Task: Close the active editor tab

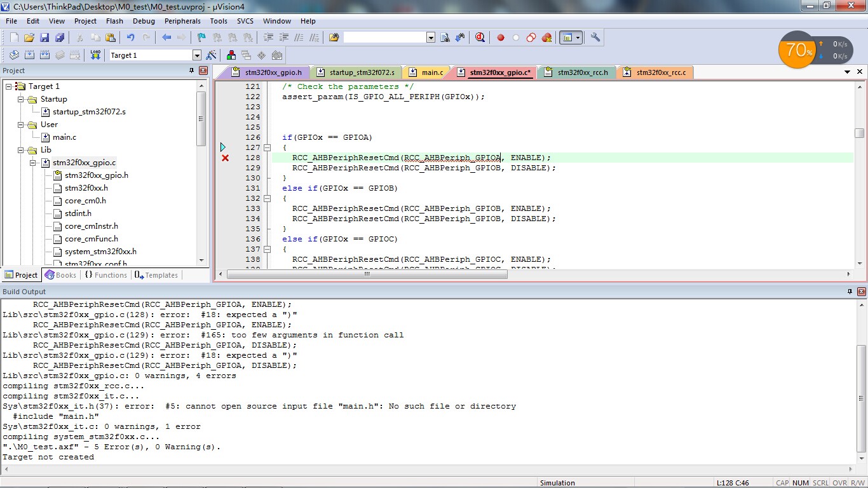Action: (860, 72)
